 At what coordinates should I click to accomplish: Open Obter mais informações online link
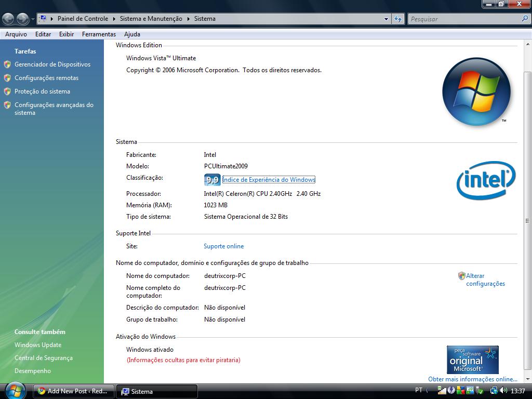[x=473, y=379]
